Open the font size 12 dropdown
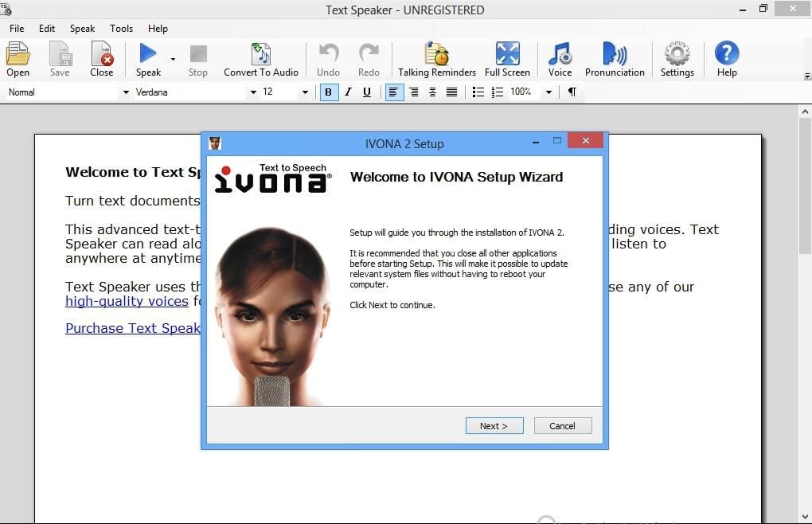The height and width of the screenshot is (524, 812). (304, 92)
